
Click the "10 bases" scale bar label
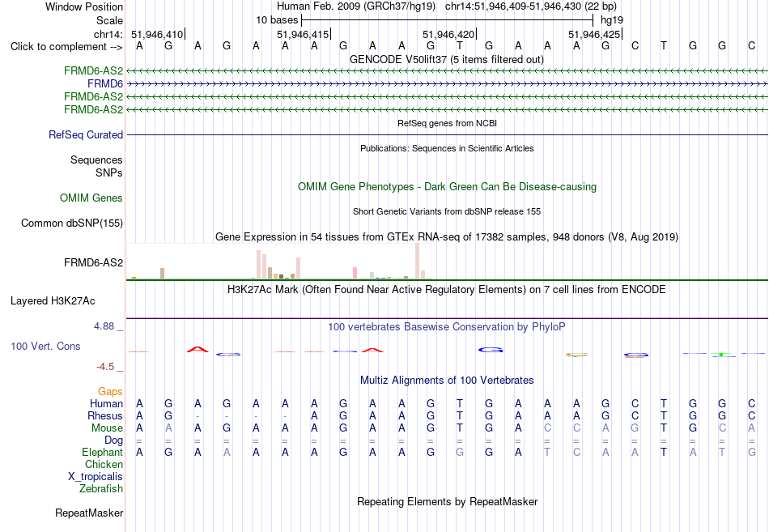click(x=277, y=20)
